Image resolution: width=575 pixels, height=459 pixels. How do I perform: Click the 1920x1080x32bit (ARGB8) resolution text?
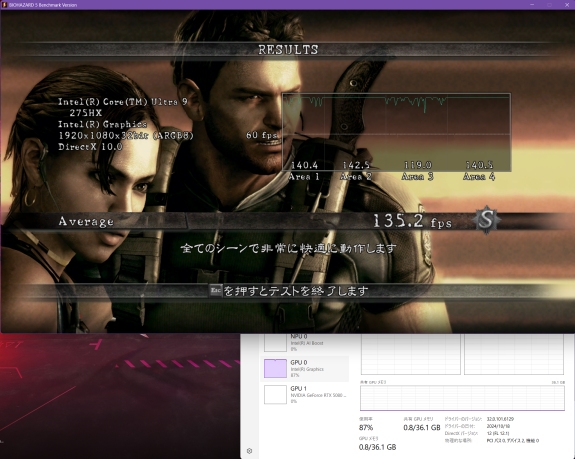coord(126,135)
